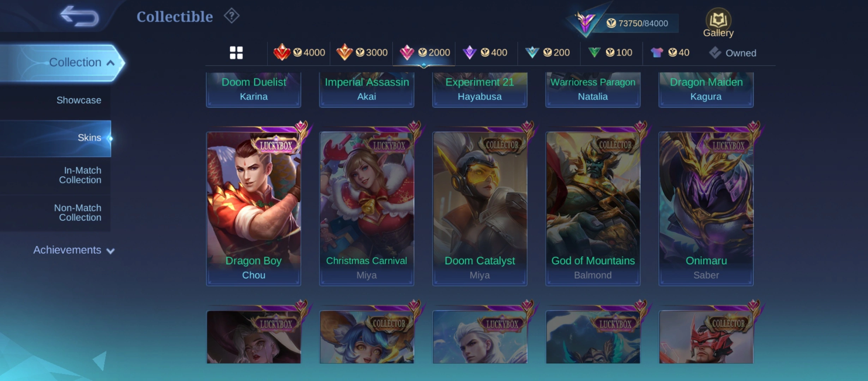Toggle the Owned filter
868x381 pixels.
click(733, 53)
